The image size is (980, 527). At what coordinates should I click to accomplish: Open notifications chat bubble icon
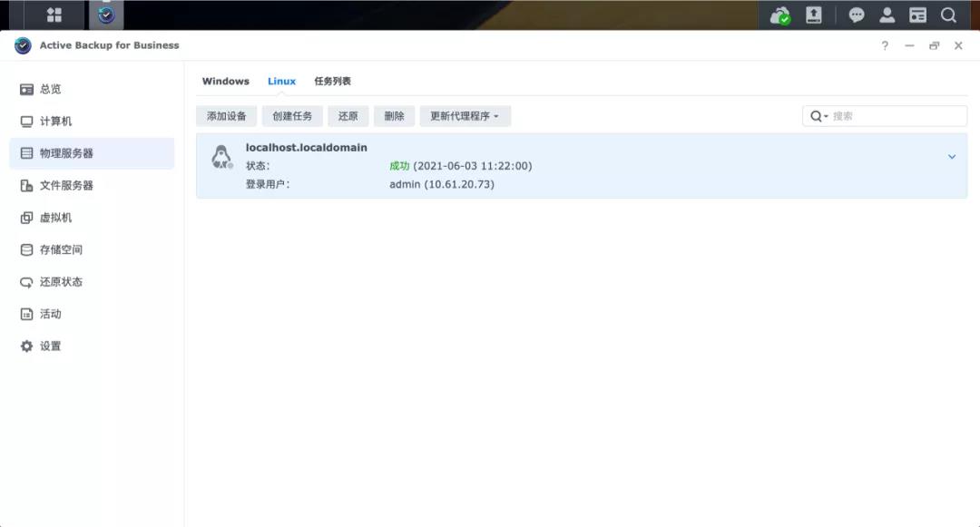[857, 15]
